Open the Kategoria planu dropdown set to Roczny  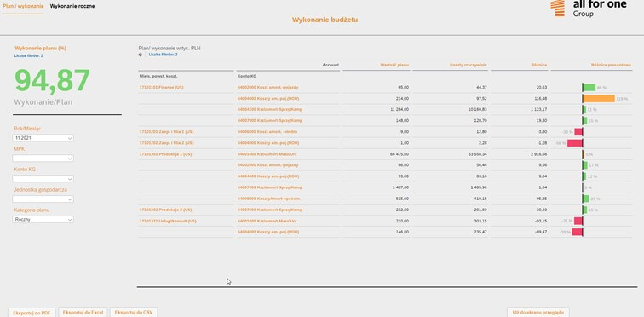click(x=43, y=219)
